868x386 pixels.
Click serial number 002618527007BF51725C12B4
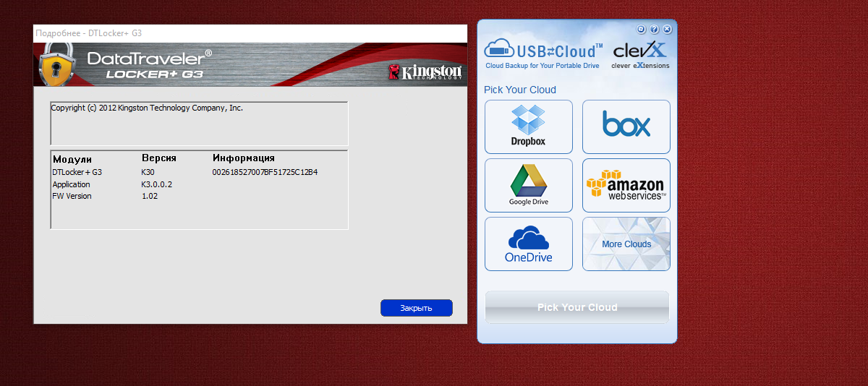[x=265, y=173]
